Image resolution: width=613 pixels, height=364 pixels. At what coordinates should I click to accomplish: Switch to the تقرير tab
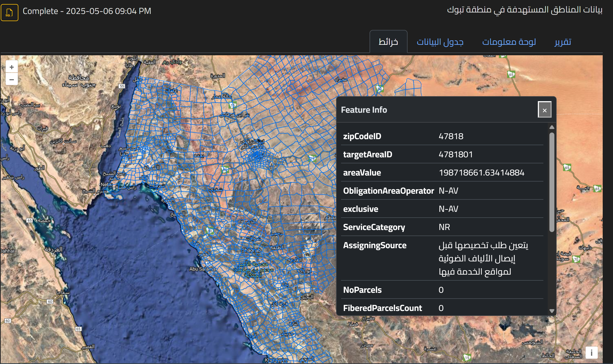click(563, 42)
